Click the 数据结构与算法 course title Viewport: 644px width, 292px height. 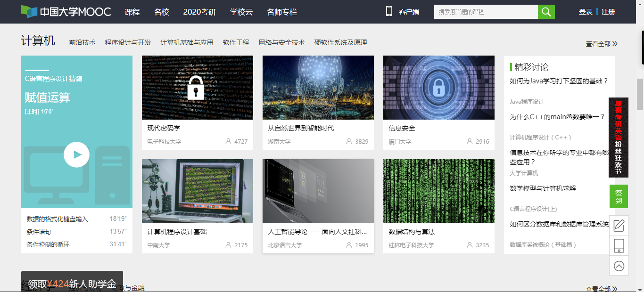412,232
